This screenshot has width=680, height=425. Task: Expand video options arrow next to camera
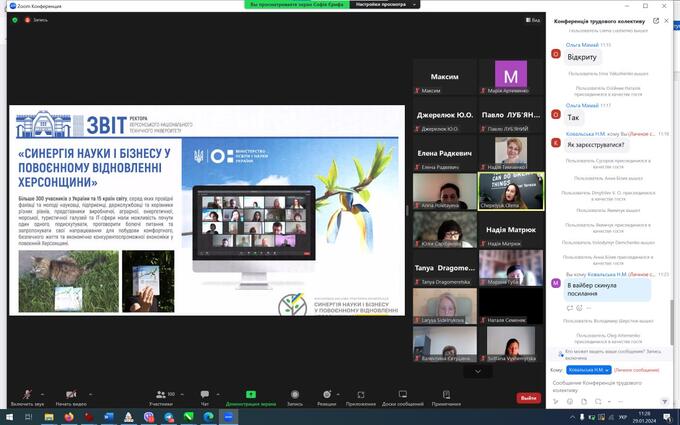coord(90,393)
